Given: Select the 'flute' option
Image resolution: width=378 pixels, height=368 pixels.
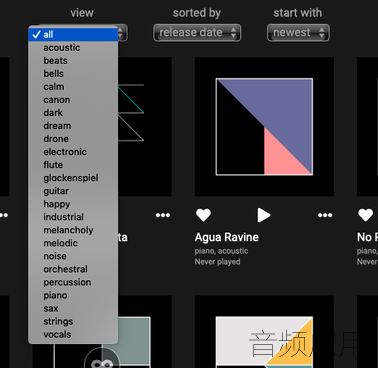Looking at the screenshot, I should (x=73, y=165).
